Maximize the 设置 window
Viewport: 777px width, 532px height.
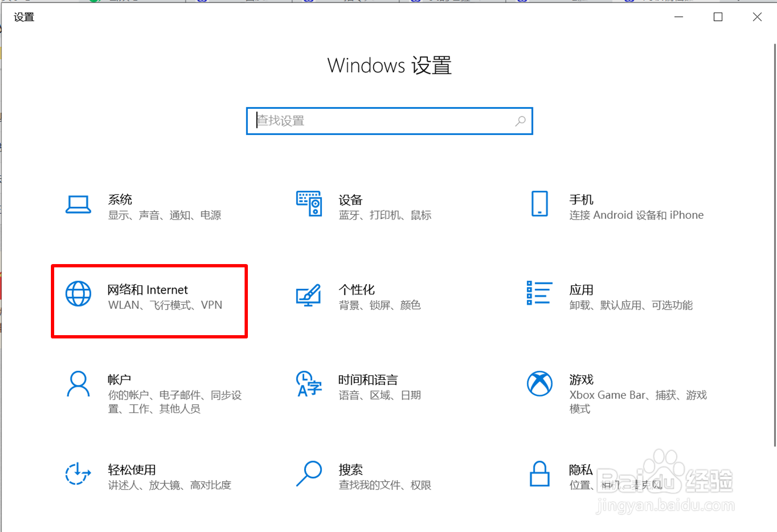pyautogui.click(x=718, y=17)
